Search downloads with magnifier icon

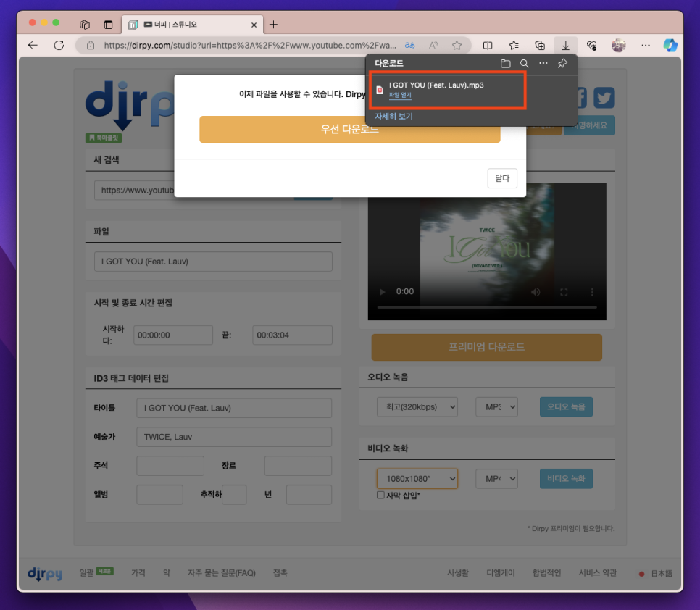(x=524, y=63)
